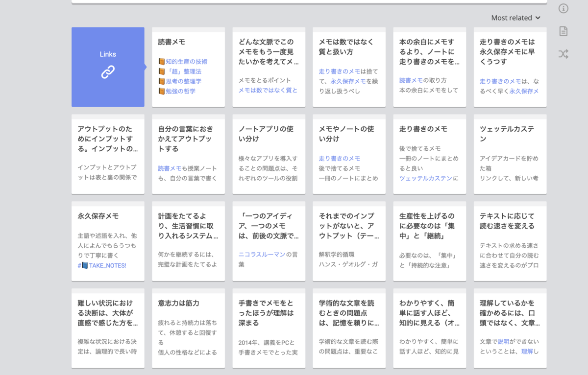Click 読書メモ link in 自分の言葉 card
The width and height of the screenshot is (588, 375).
tap(170, 168)
